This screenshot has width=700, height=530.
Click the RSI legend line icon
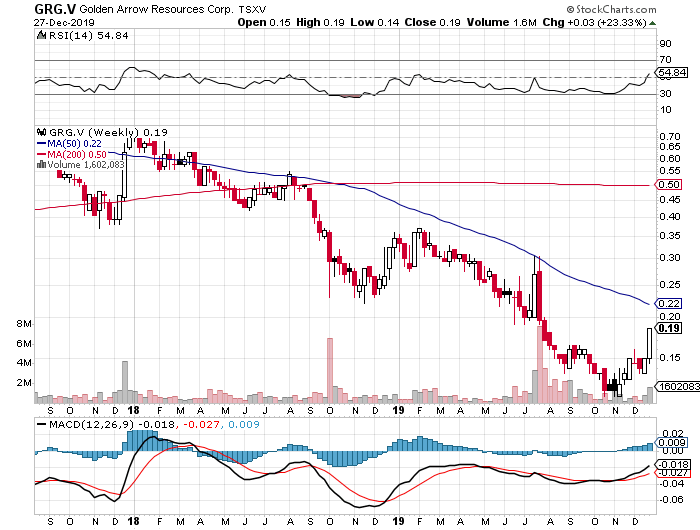(41, 35)
